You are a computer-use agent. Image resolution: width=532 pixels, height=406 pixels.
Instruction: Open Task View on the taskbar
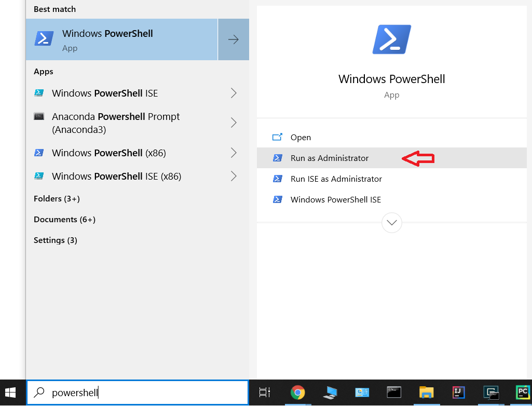pos(265,393)
